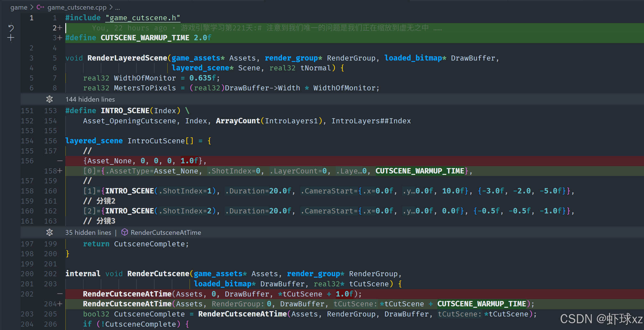Expand the 144 hidden lines region
Image resolution: width=644 pixels, height=330 pixels.
[x=90, y=99]
